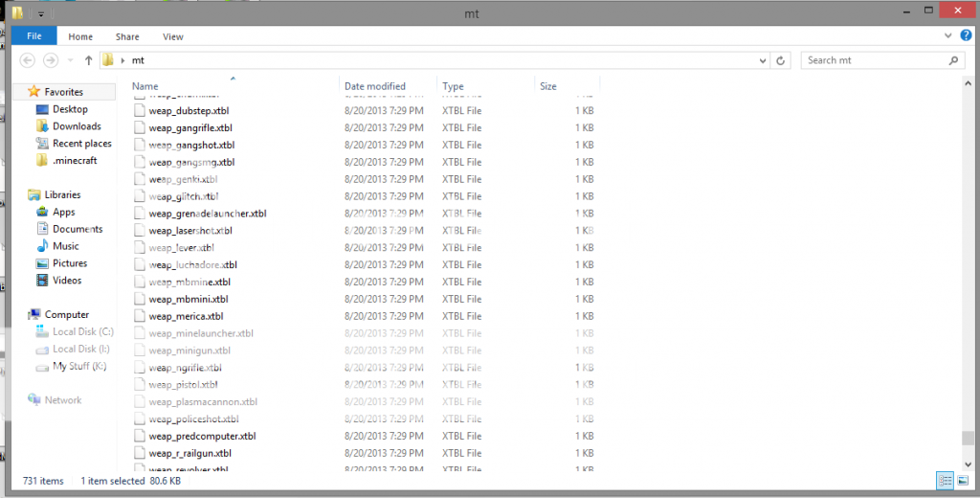Click in the Search mt field

[876, 60]
